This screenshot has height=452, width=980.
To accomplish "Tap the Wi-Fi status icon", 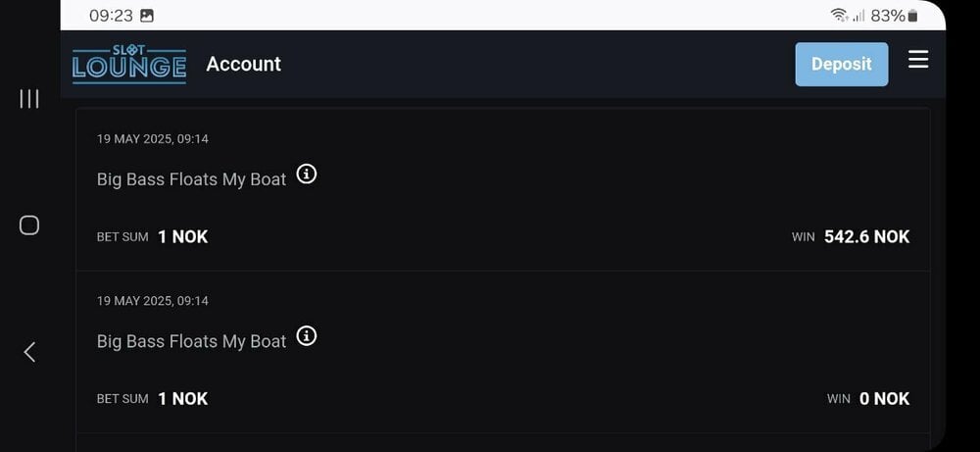I will point(838,16).
